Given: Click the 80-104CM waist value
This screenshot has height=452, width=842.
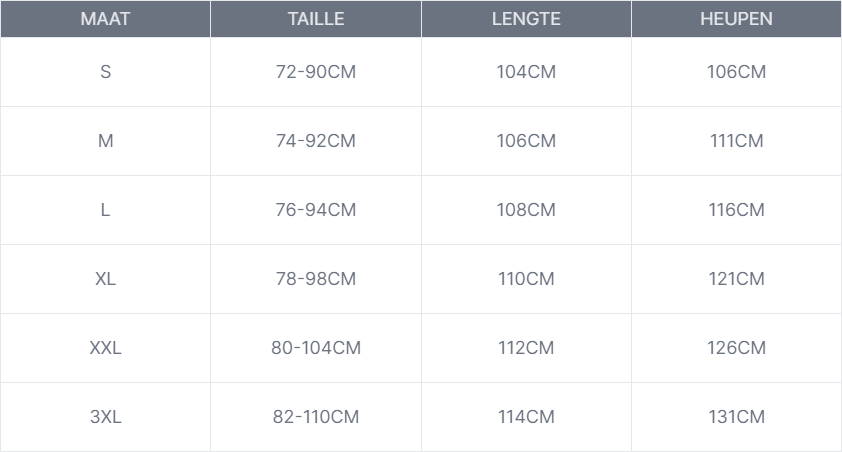Looking at the screenshot, I should point(316,348).
